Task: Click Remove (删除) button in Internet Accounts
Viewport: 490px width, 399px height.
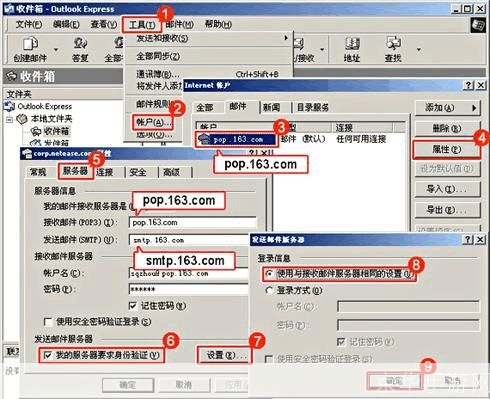Action: 448,128
